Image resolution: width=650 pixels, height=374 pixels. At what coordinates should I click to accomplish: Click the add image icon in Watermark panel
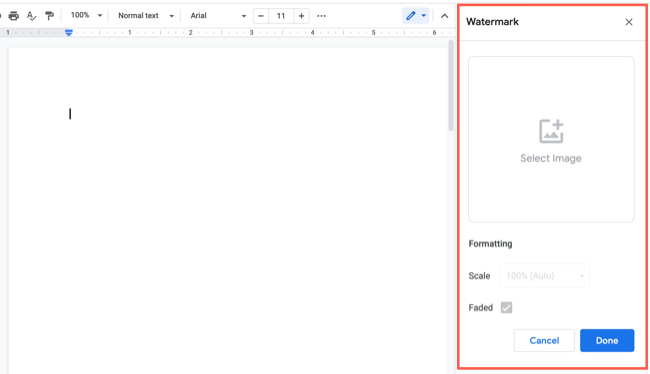click(551, 131)
